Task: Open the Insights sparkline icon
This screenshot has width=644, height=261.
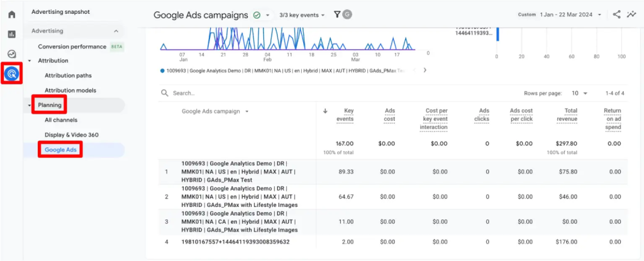Action: click(631, 14)
